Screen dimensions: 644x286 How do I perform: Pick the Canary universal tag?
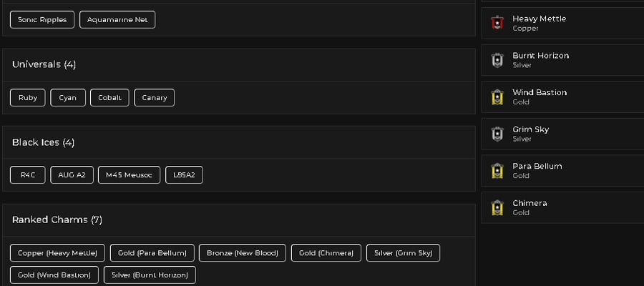click(155, 98)
